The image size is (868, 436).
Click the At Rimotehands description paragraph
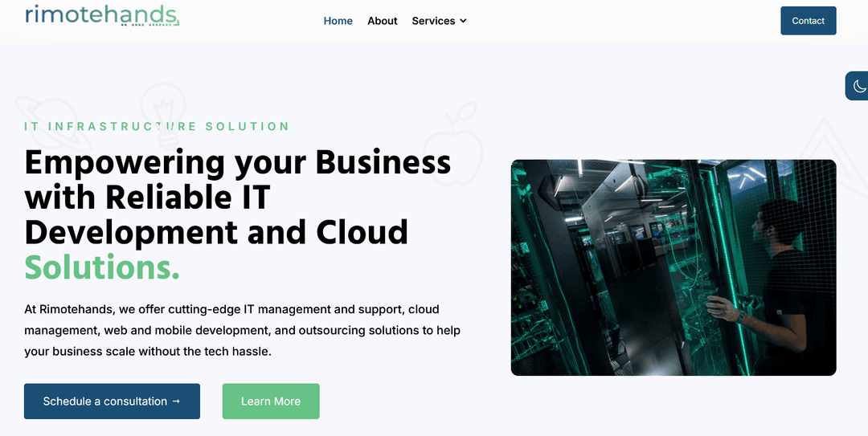[x=242, y=330]
